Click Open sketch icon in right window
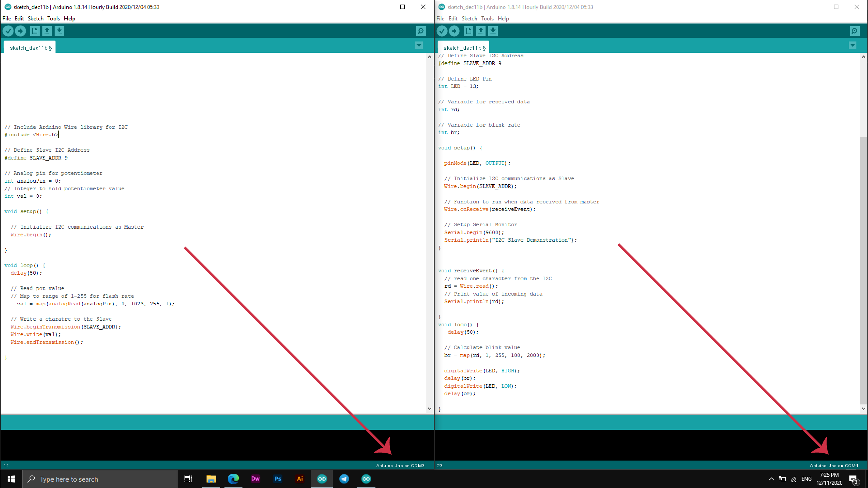 tap(480, 31)
